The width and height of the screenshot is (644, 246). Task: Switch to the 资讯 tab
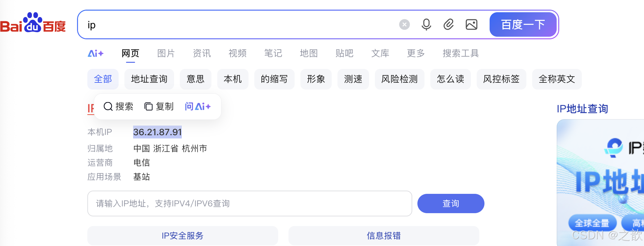202,53
